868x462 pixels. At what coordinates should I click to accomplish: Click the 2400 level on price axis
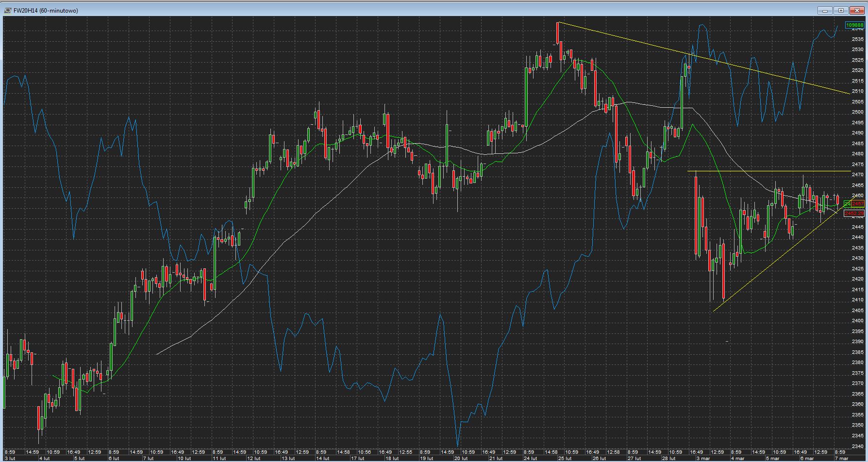858,321
